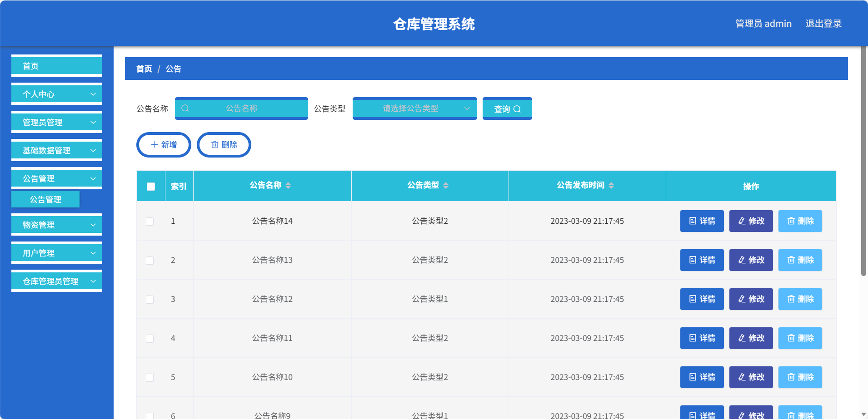Select the 公告管理 submenu item
The height and width of the screenshot is (419, 868).
click(x=45, y=199)
